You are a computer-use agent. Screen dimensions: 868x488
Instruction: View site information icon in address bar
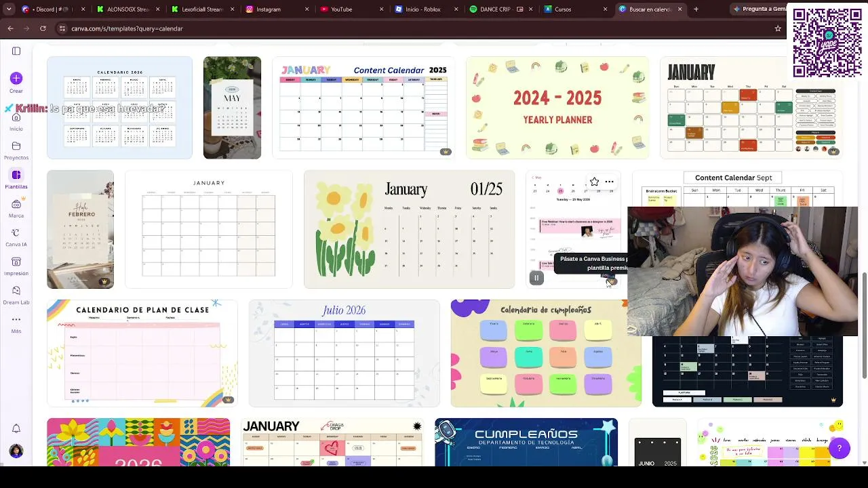(62, 28)
